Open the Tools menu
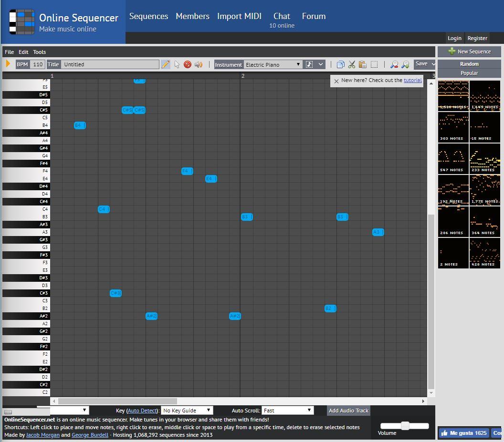The image size is (504, 442). coord(39,52)
